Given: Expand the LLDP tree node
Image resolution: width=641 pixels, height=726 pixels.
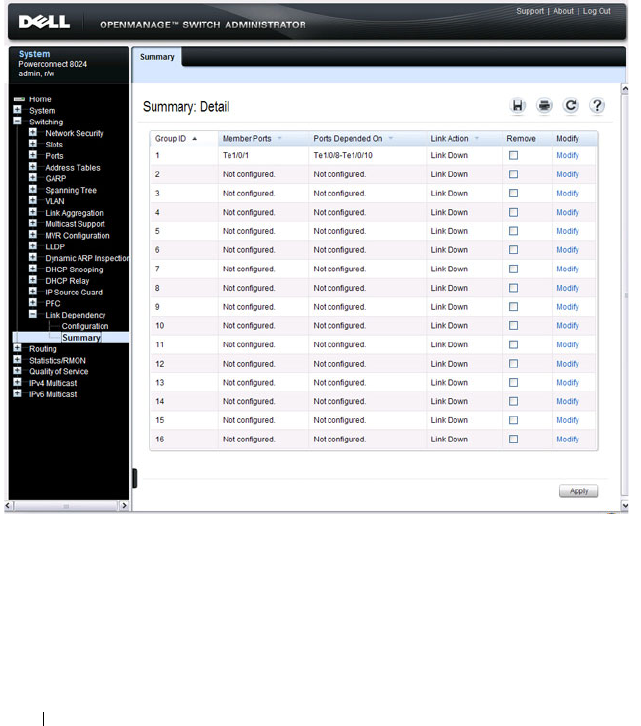Looking at the screenshot, I should coord(32,245).
